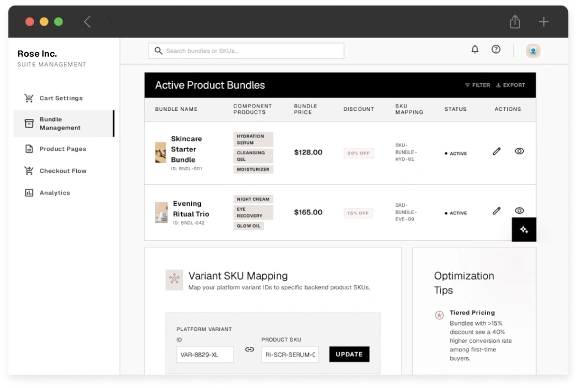
Task: Open the sparkle AI assistant button
Action: (524, 230)
